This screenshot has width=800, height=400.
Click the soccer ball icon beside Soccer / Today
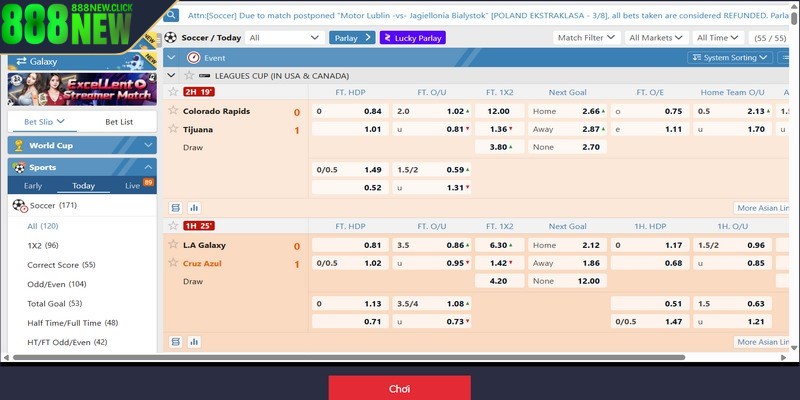(x=170, y=37)
